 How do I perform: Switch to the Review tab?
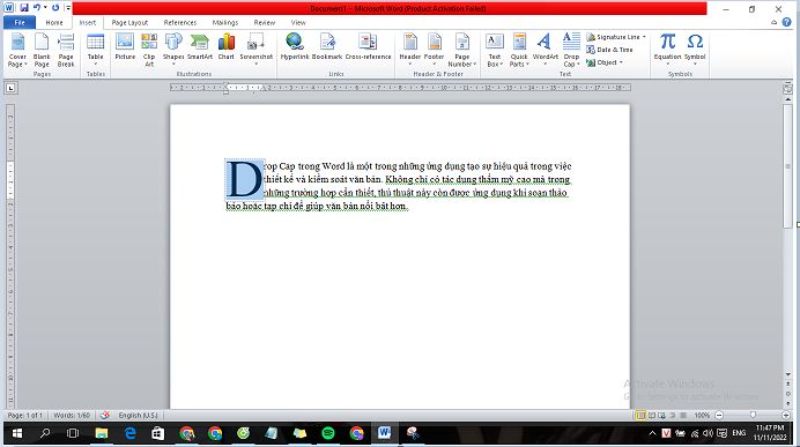click(x=264, y=22)
